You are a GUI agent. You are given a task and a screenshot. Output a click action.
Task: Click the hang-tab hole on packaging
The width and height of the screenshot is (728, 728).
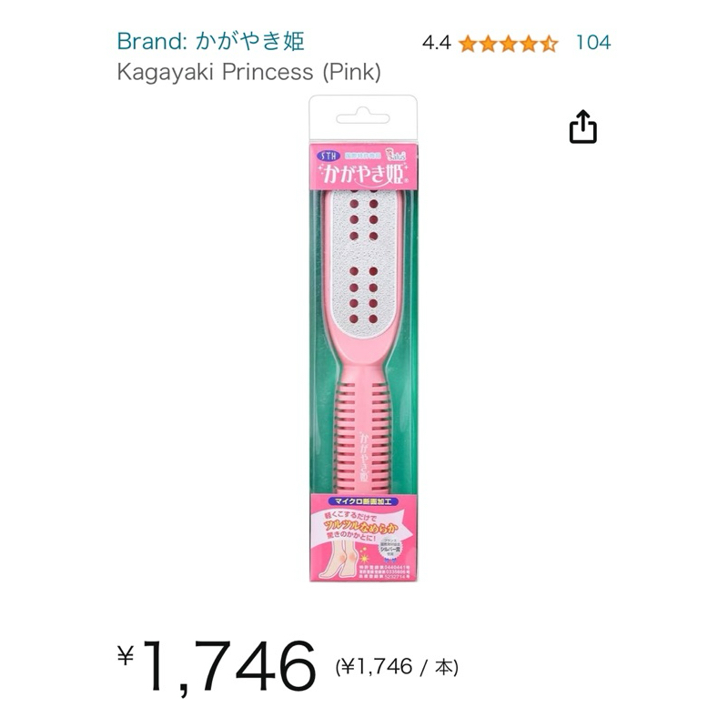[363, 116]
